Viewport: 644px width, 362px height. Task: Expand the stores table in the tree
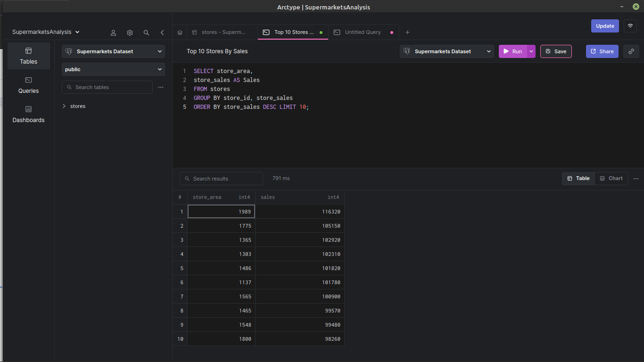[x=64, y=106]
